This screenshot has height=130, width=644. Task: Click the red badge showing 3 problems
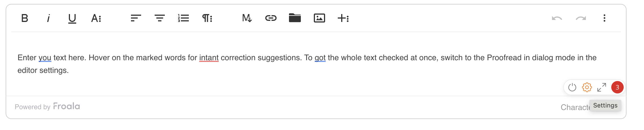pyautogui.click(x=617, y=87)
